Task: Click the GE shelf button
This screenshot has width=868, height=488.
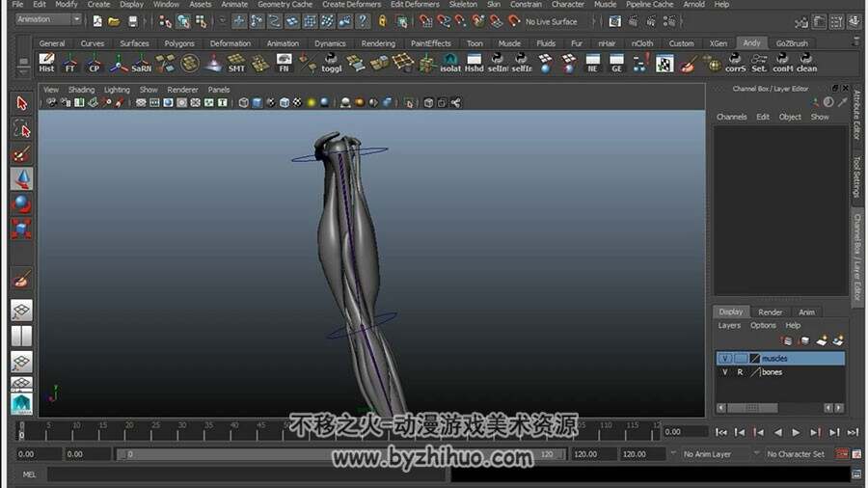Action: click(616, 63)
